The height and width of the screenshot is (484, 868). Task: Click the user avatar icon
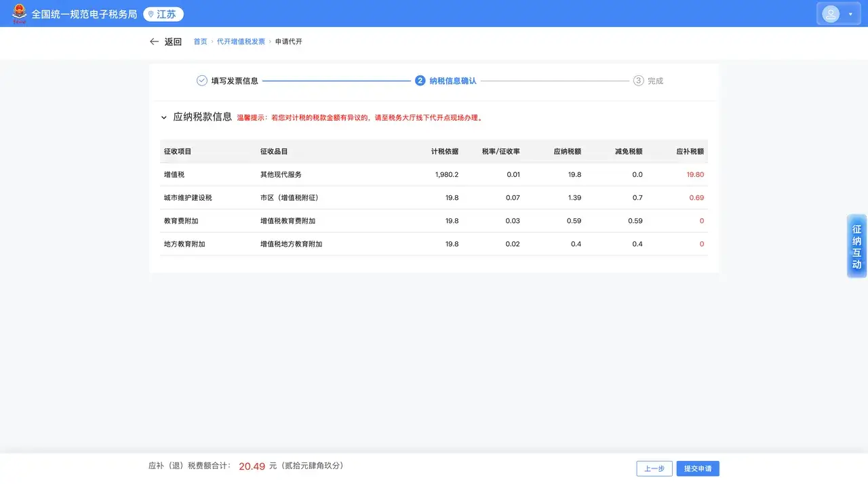[831, 14]
